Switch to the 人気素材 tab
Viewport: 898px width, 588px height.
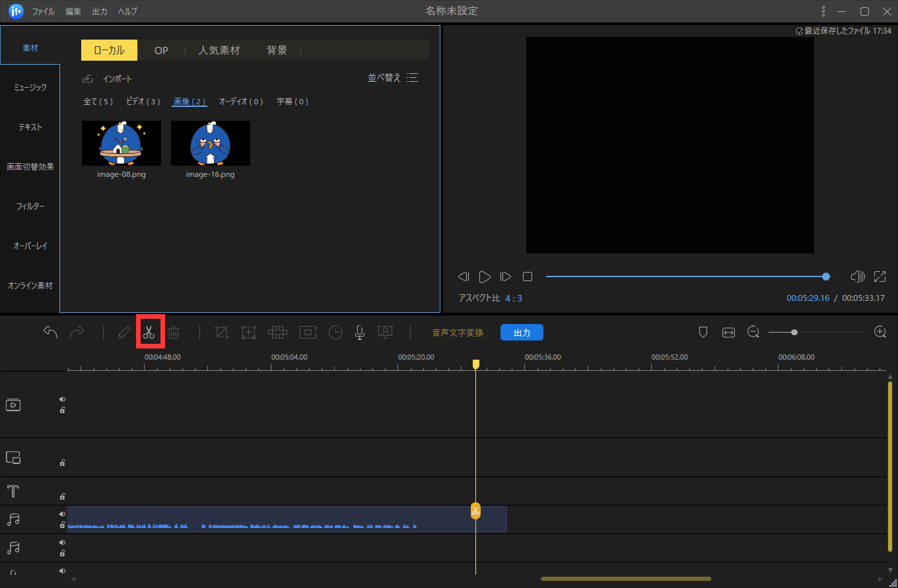point(219,50)
